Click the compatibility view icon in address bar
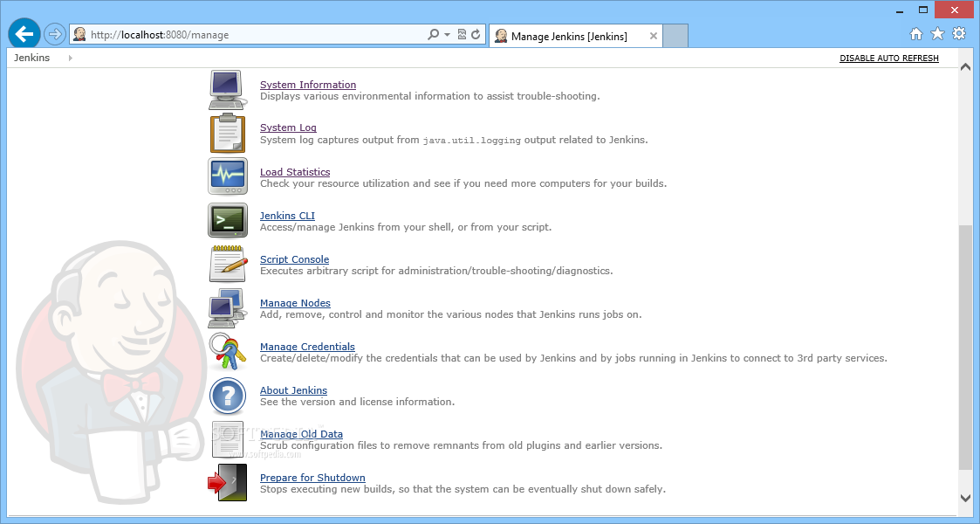The height and width of the screenshot is (524, 980). pos(462,34)
